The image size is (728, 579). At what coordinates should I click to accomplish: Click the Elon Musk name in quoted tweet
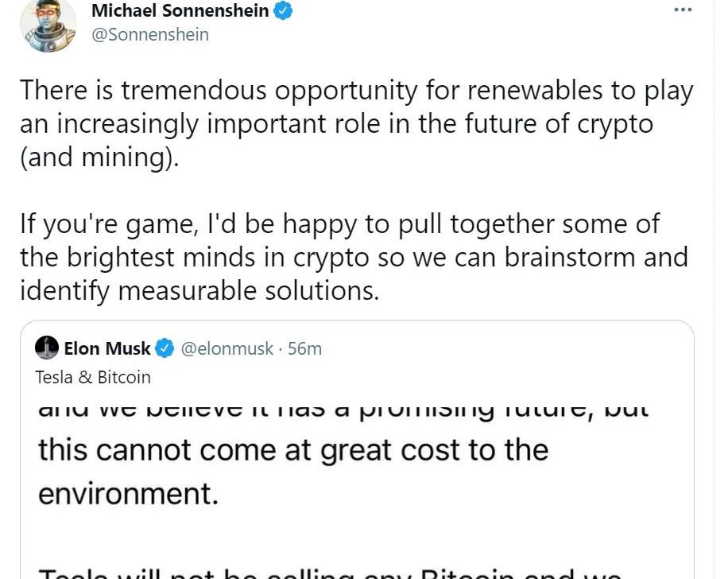pyautogui.click(x=106, y=348)
